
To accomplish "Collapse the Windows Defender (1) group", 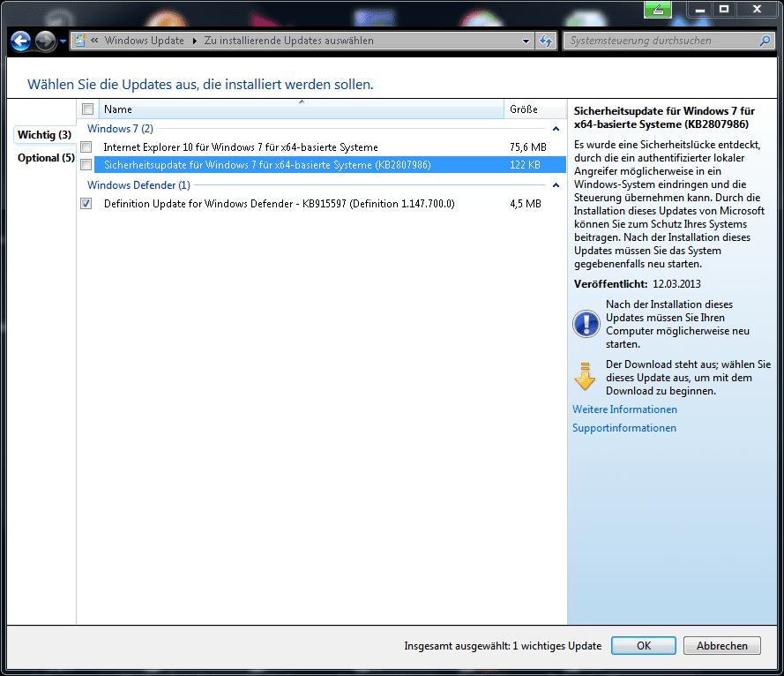I will coord(556,185).
